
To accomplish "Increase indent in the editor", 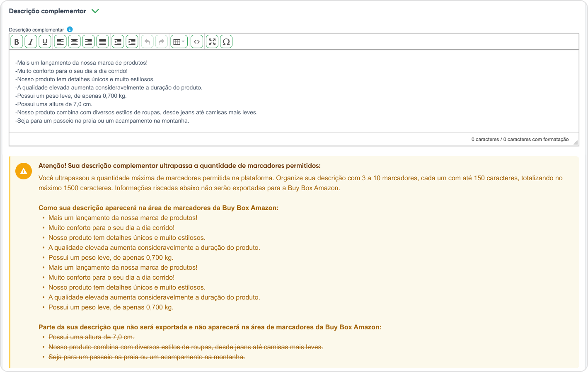I will [132, 42].
